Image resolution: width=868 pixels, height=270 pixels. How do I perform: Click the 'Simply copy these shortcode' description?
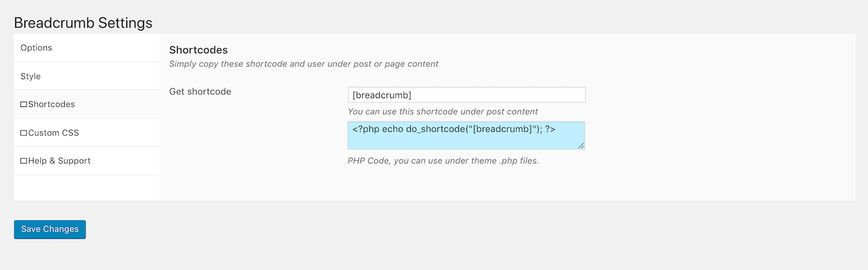point(304,64)
